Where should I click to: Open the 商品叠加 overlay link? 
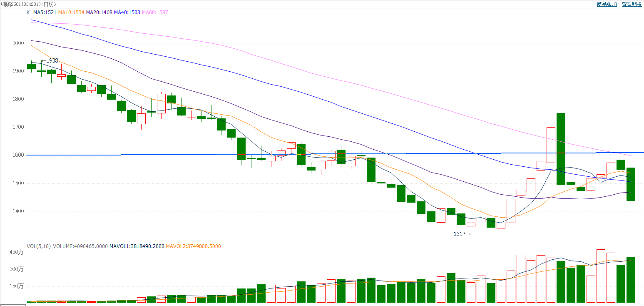(607, 4)
